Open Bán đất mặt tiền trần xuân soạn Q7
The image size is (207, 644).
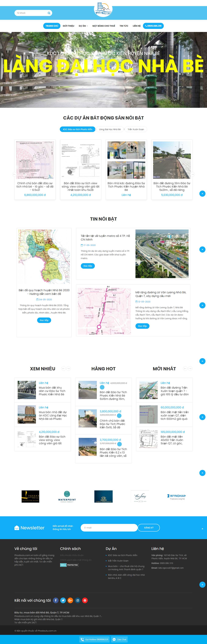174,415
